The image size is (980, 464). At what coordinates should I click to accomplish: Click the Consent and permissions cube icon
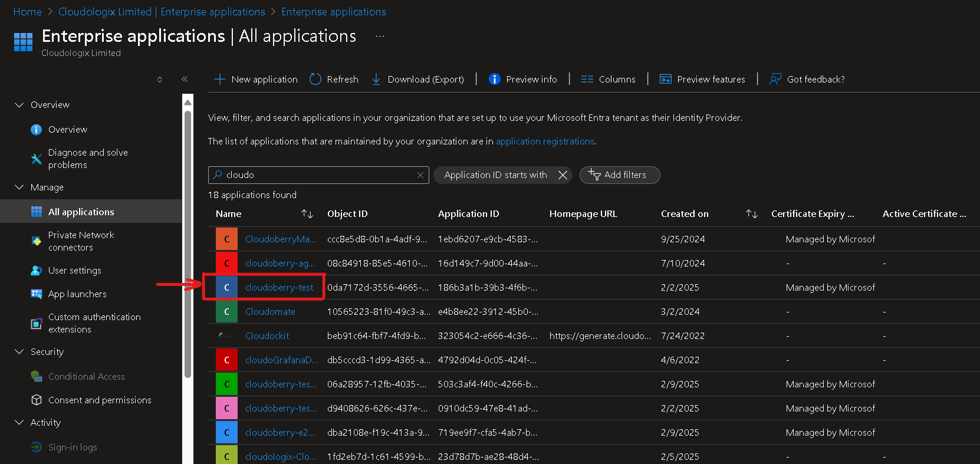click(x=36, y=400)
